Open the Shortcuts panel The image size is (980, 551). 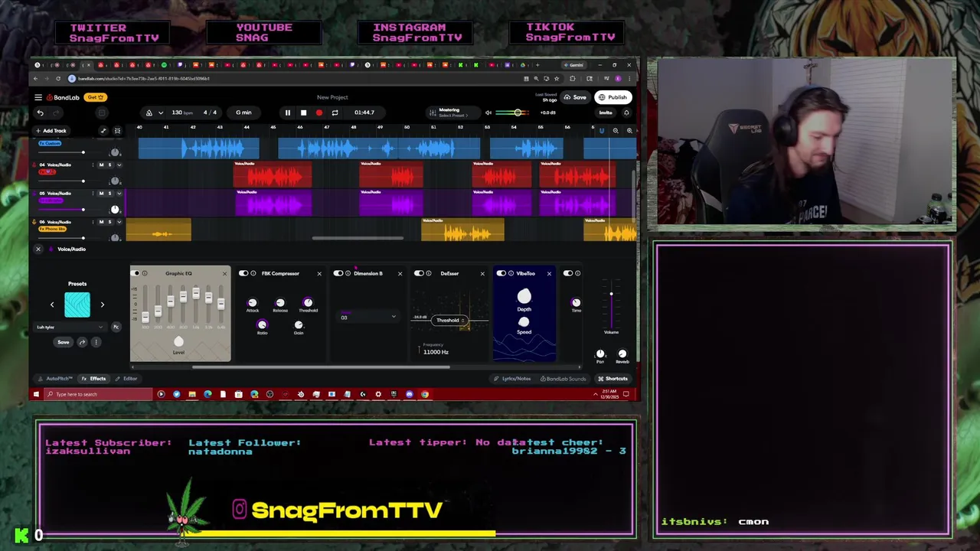click(x=612, y=379)
